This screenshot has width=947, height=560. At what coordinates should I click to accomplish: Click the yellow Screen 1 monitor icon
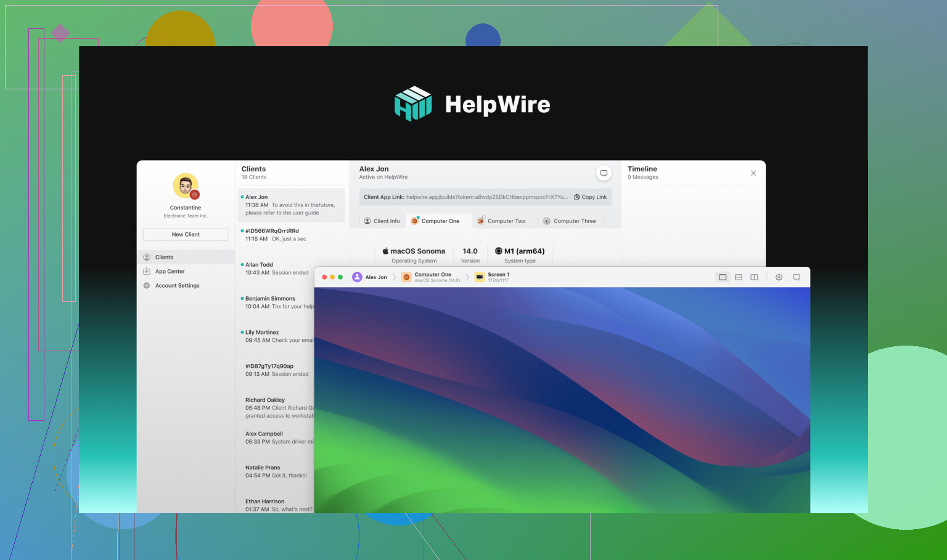tap(480, 277)
